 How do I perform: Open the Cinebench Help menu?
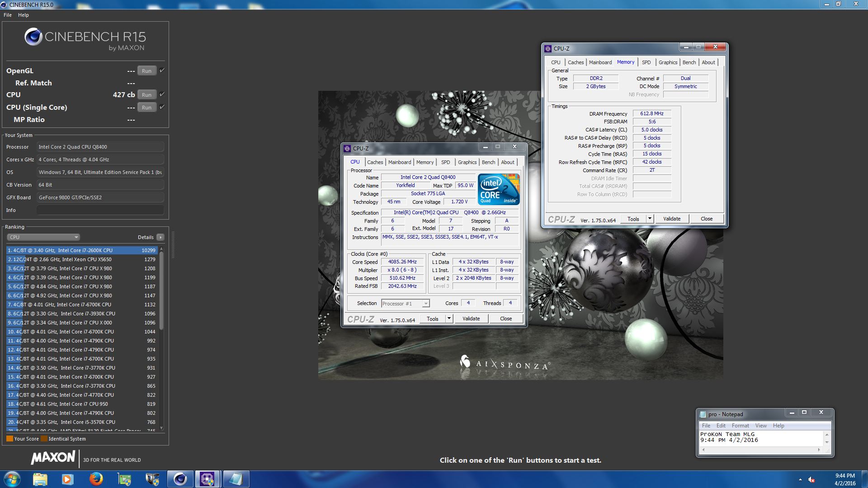24,15
